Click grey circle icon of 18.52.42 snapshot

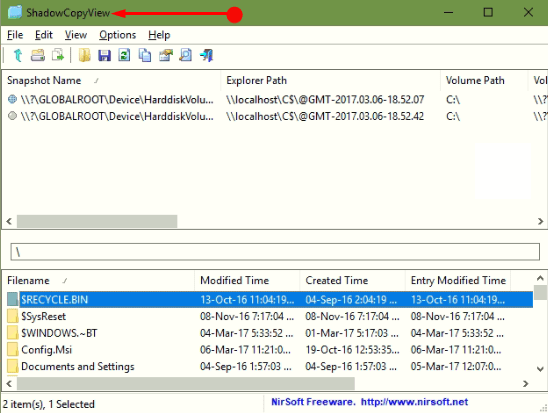[x=12, y=116]
